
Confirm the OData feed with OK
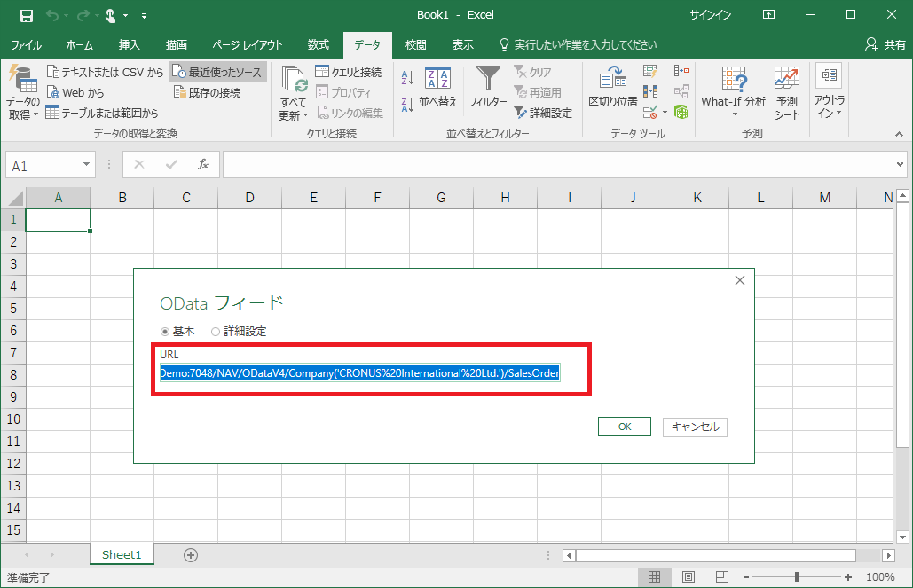click(x=625, y=427)
